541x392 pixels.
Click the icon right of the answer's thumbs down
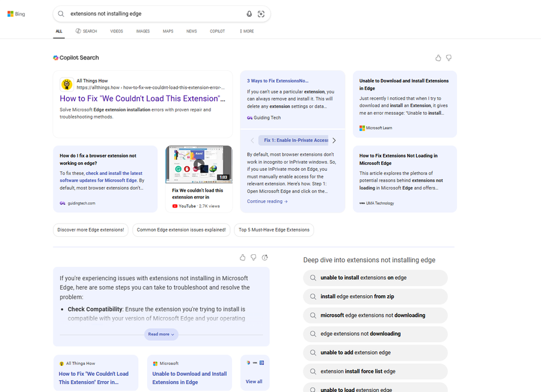pos(264,257)
